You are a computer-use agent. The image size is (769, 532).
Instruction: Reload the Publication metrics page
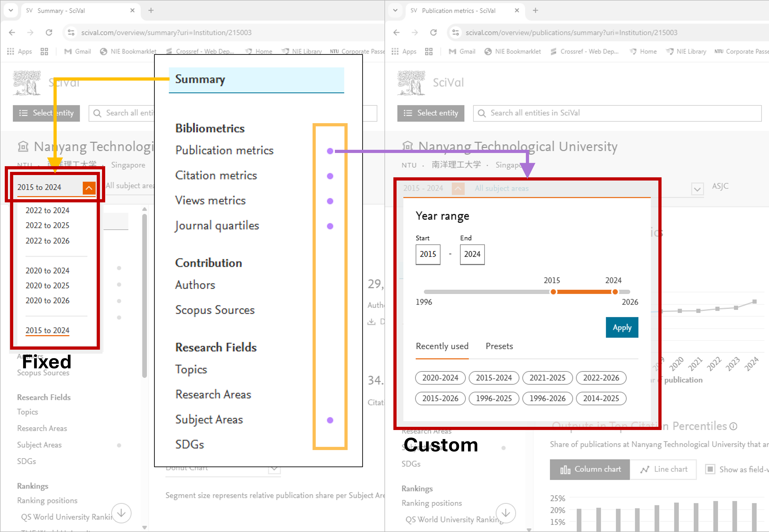[x=433, y=32]
